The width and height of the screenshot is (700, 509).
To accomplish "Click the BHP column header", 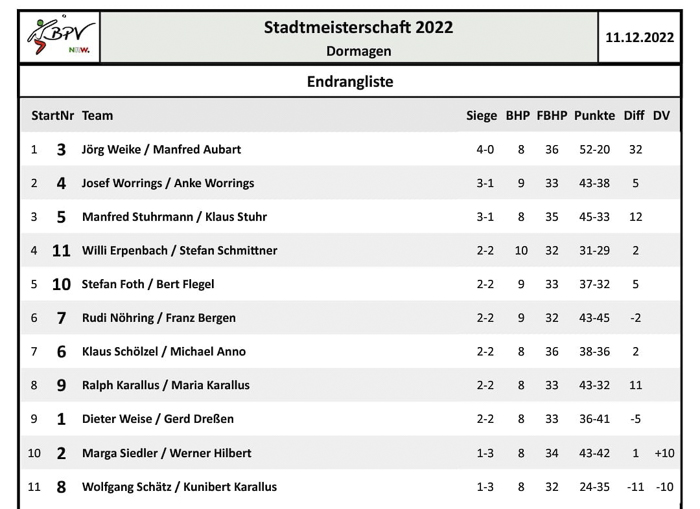I will click(518, 116).
